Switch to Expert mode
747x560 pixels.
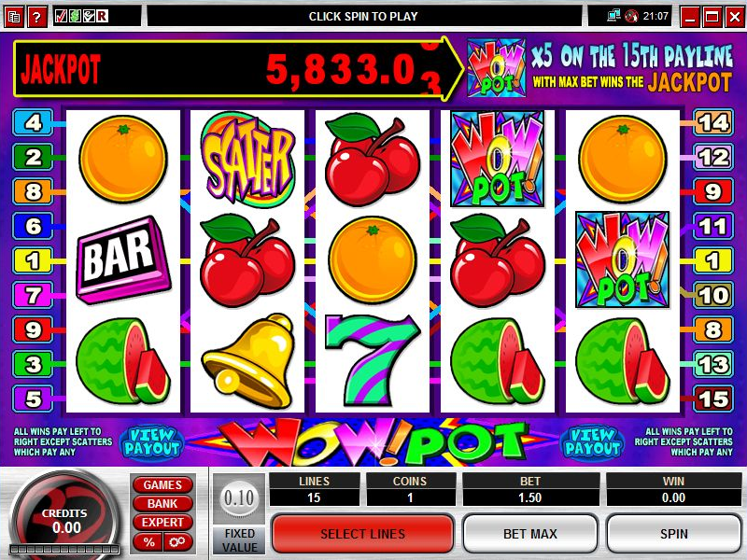point(162,522)
